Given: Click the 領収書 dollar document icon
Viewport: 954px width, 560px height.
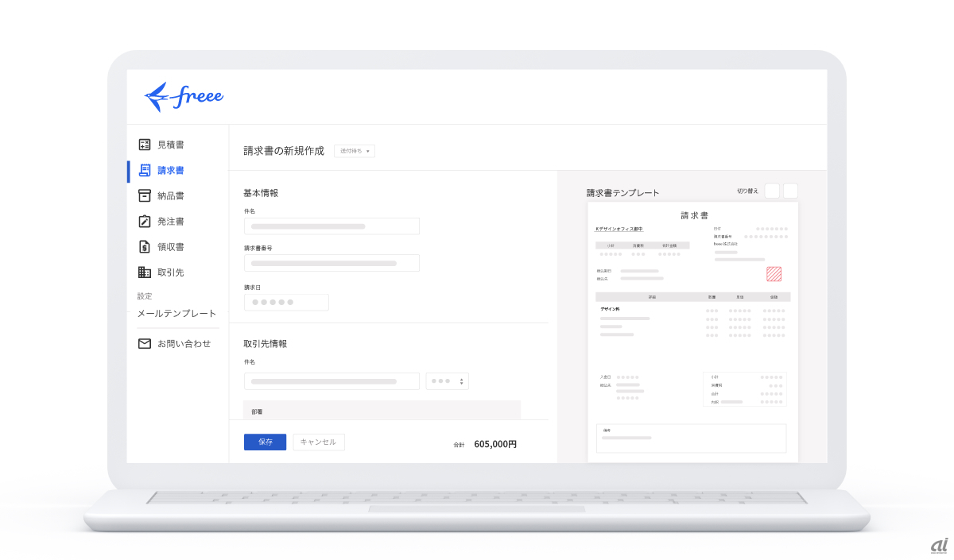Looking at the screenshot, I should point(145,246).
